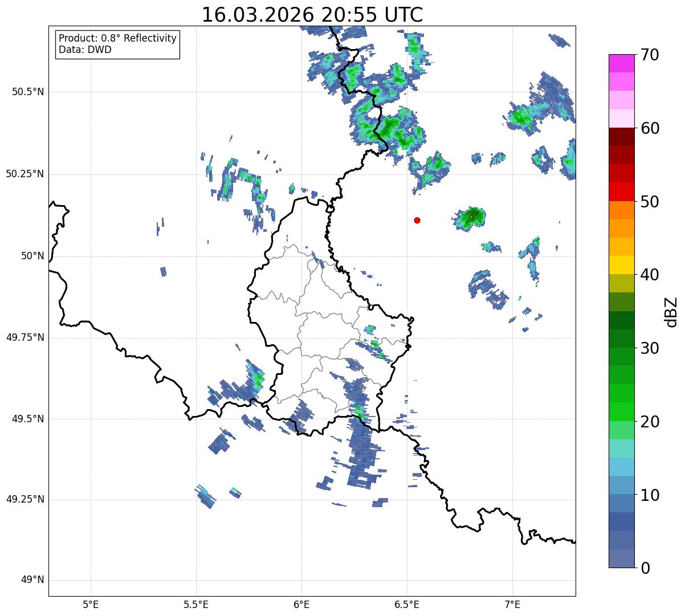Viewport: 685px width, 616px height.
Task: Click the 50.25°N latitude label
Action: [x=25, y=174]
